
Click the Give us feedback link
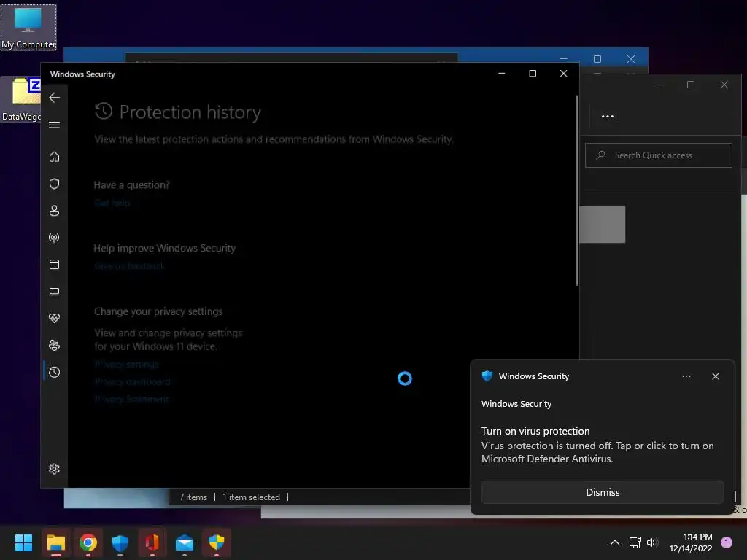click(129, 266)
